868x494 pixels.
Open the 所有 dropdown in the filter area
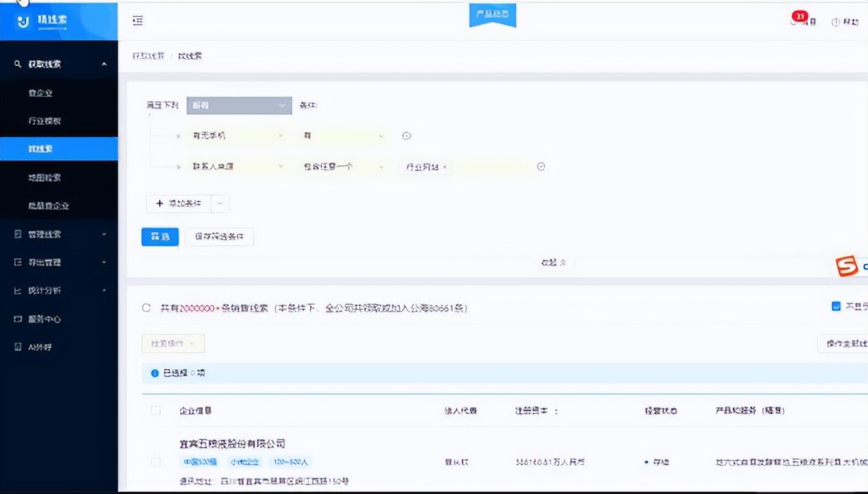pos(239,105)
